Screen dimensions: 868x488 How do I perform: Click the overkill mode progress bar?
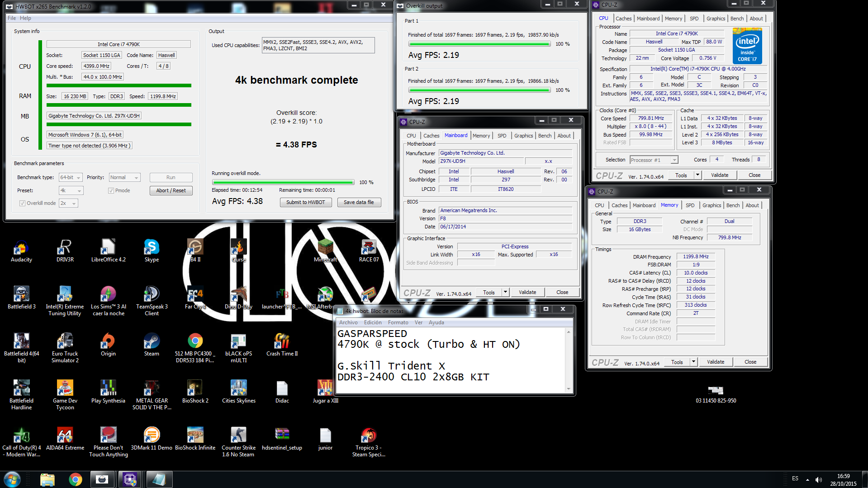click(283, 182)
